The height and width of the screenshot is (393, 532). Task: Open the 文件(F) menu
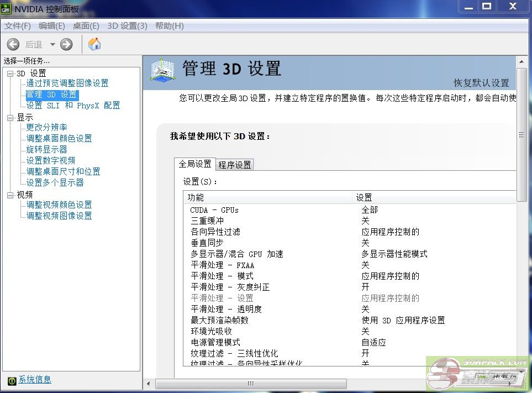click(x=17, y=26)
